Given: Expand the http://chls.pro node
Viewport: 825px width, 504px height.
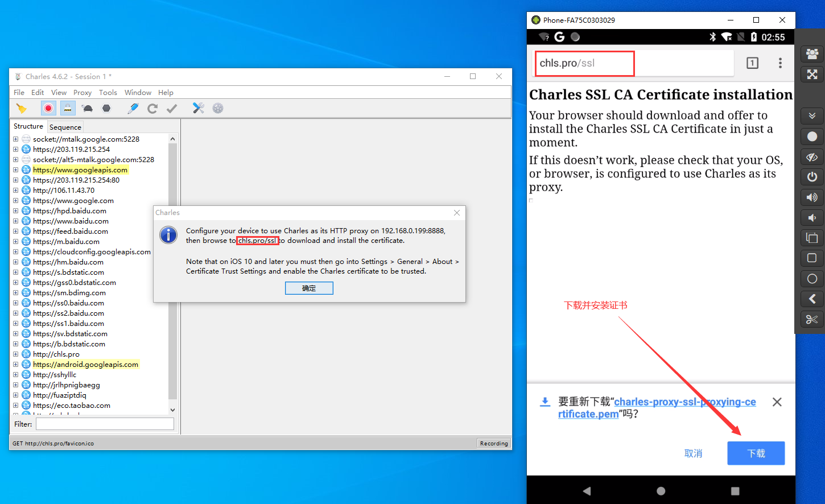Looking at the screenshot, I should pos(16,354).
